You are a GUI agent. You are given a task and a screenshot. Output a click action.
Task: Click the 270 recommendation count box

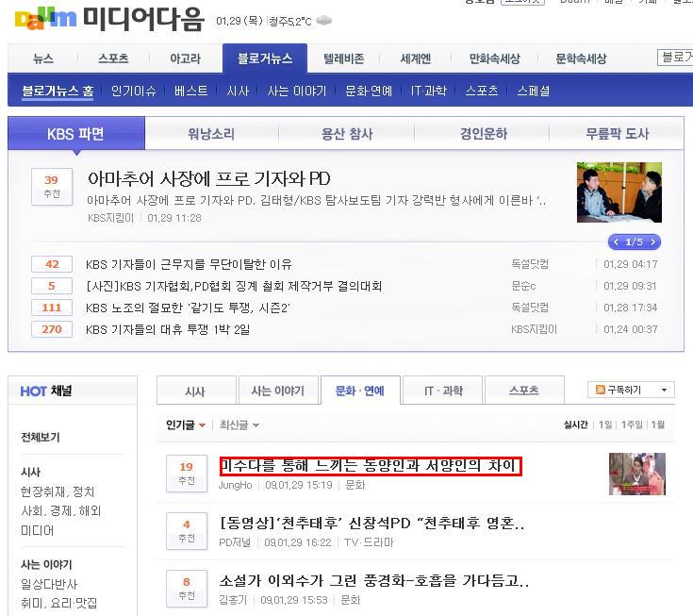coord(52,329)
